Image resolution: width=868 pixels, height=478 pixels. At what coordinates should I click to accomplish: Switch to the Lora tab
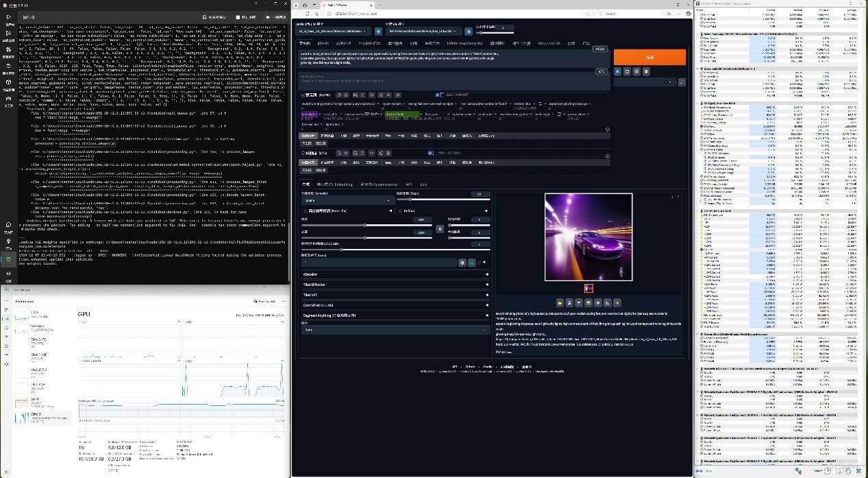tap(423, 184)
